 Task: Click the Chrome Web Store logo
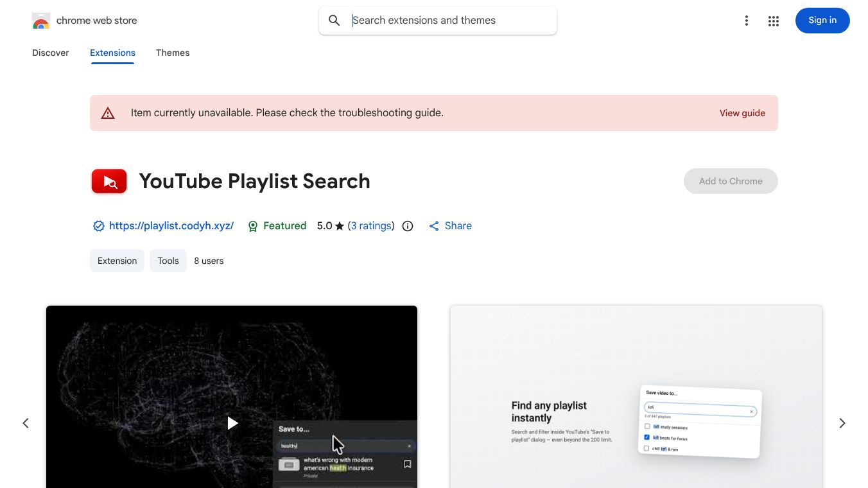point(41,21)
